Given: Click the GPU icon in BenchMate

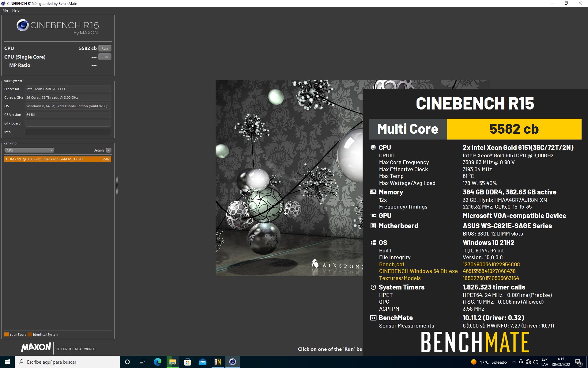Looking at the screenshot, I should click(373, 216).
